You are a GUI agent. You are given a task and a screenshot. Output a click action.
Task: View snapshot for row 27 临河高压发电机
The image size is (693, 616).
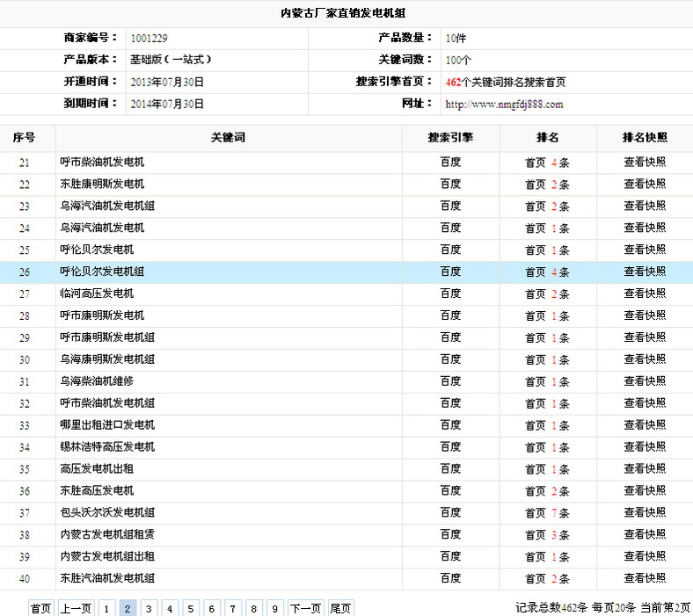pos(645,294)
